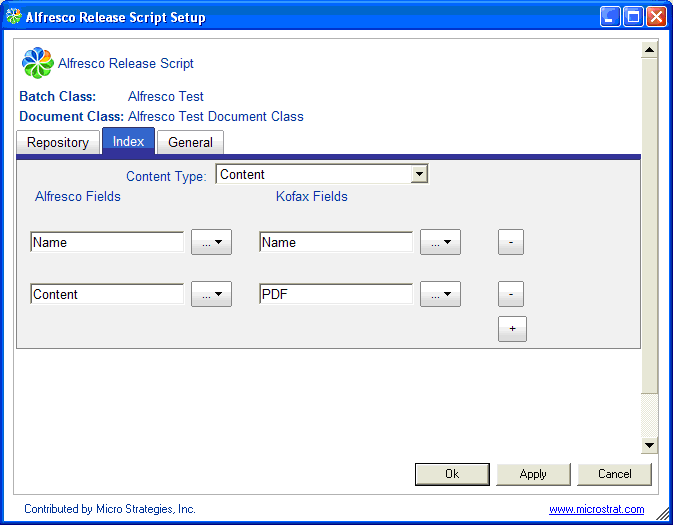The width and height of the screenshot is (673, 525).
Task: Open Alfresco field picker beside Content
Action: click(x=212, y=294)
